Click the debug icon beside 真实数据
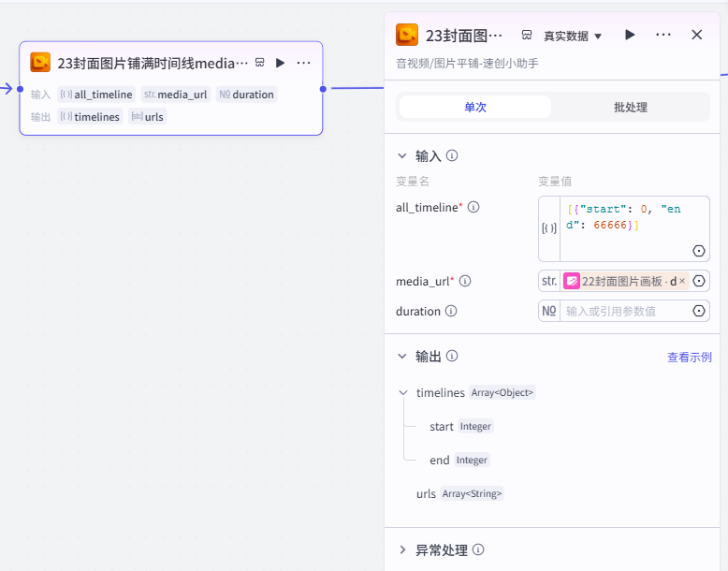The width and height of the screenshot is (728, 571). [x=527, y=36]
